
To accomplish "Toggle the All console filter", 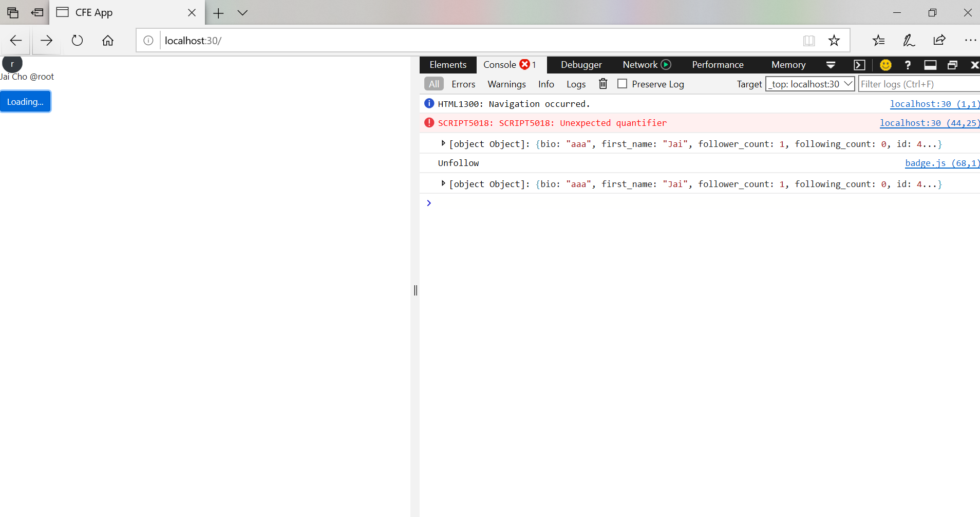I will point(434,84).
